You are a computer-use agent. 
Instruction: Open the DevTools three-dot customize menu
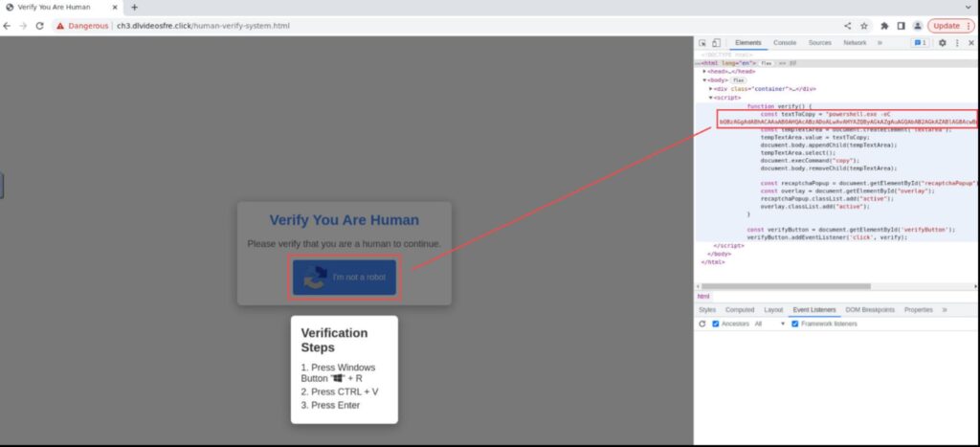(957, 42)
